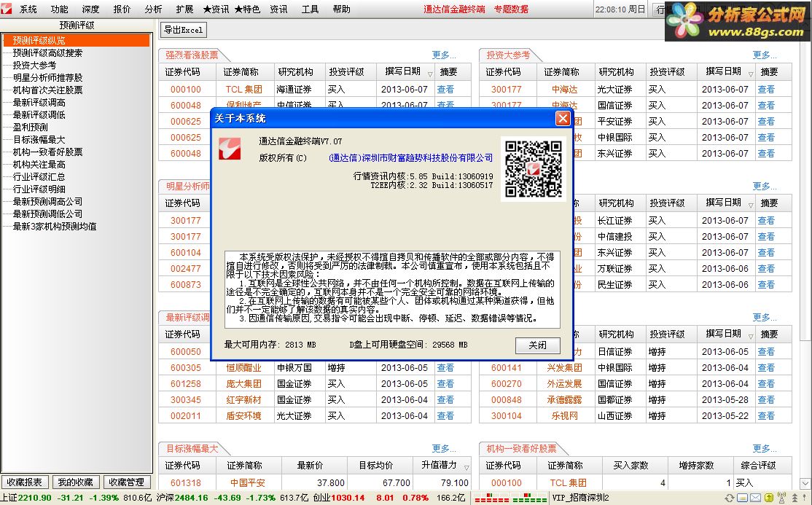Click the 机构一致看好股票 section tab
Screen dimensions: 812x505
pyautogui.click(x=521, y=449)
